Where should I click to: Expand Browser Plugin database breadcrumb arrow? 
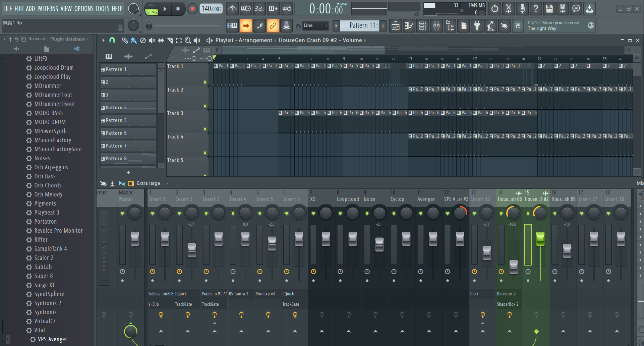(88, 39)
